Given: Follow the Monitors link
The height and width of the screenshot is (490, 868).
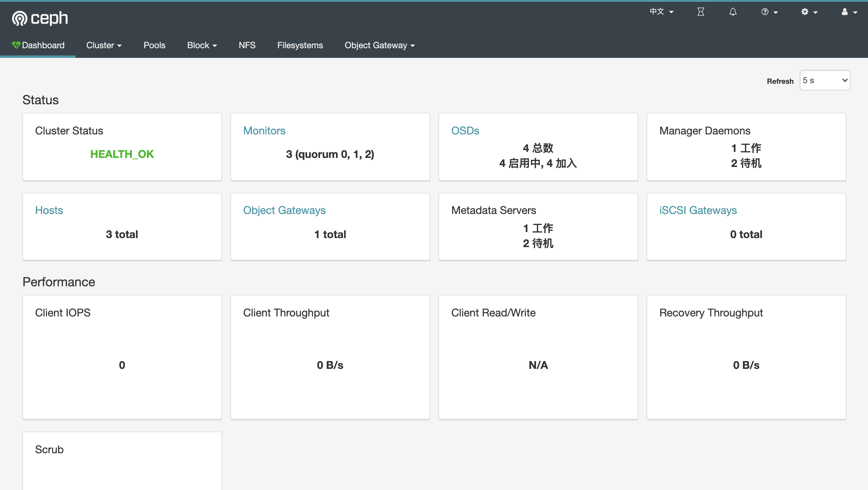Looking at the screenshot, I should click(264, 130).
